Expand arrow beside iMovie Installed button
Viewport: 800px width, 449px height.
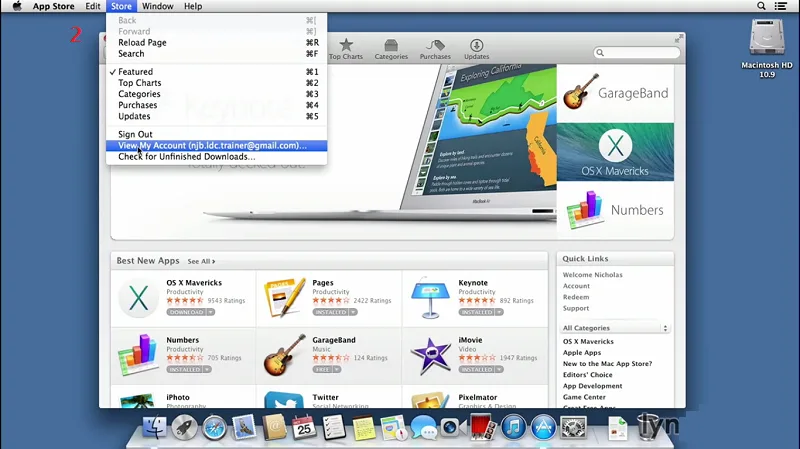pos(499,369)
